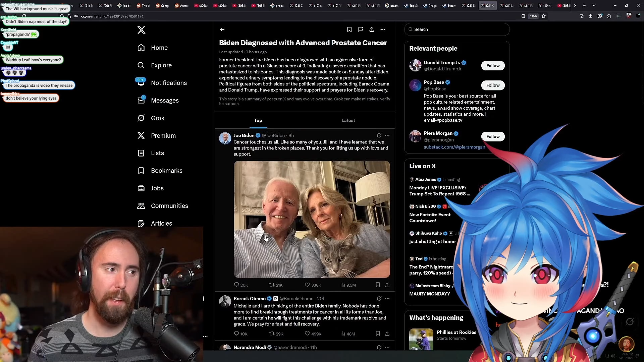Viewport: 644px width, 362px height.
Task: Repost Barack Obama's post
Action: 272,334
